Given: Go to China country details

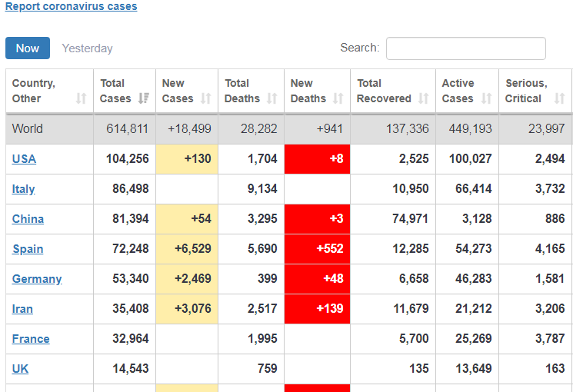Looking at the screenshot, I should point(28,219).
